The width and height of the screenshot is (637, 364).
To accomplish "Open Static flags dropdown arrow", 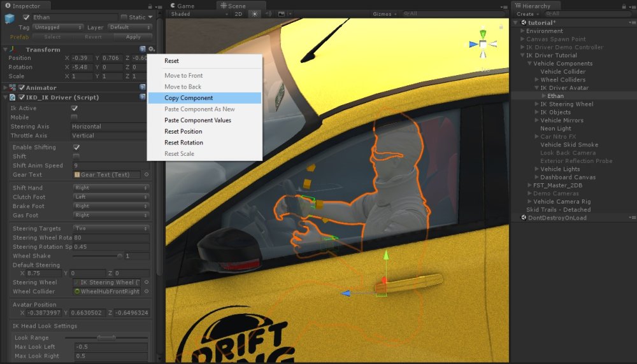I will (150, 17).
